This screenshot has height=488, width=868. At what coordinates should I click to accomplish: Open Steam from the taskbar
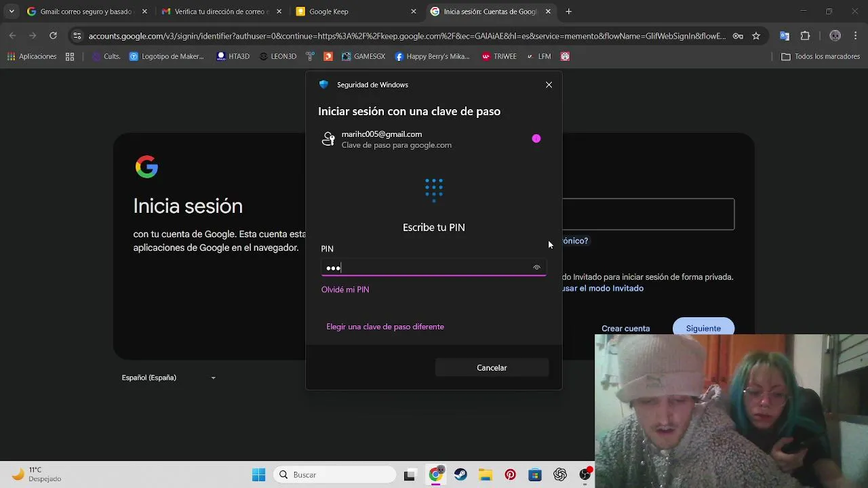pos(460,475)
